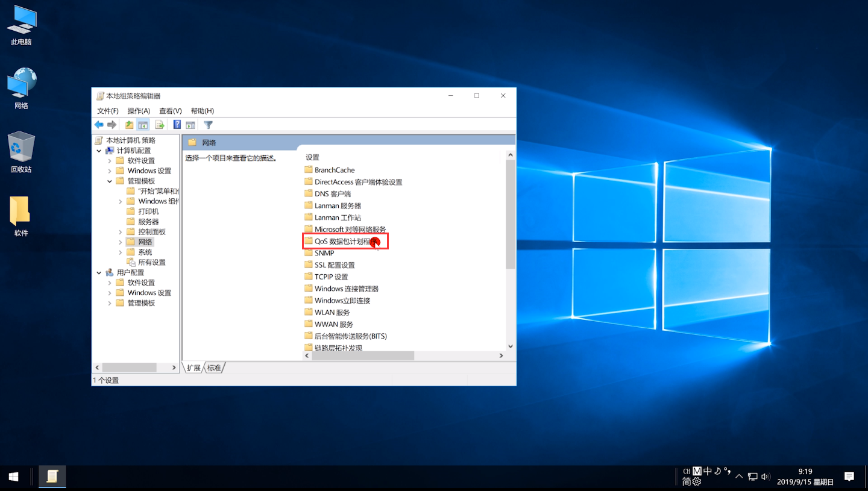Viewport: 868px width, 491px height.
Task: Click the IME settings gear icon
Action: click(697, 481)
